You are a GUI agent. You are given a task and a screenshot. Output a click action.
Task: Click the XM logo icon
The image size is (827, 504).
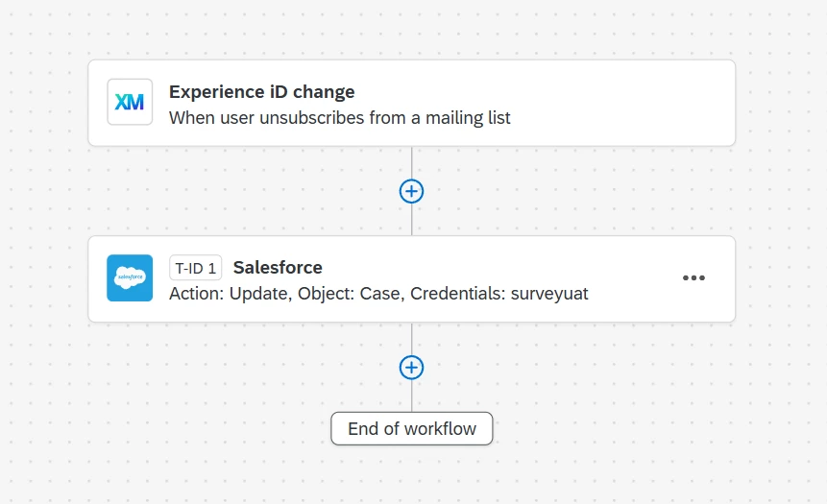tap(130, 103)
